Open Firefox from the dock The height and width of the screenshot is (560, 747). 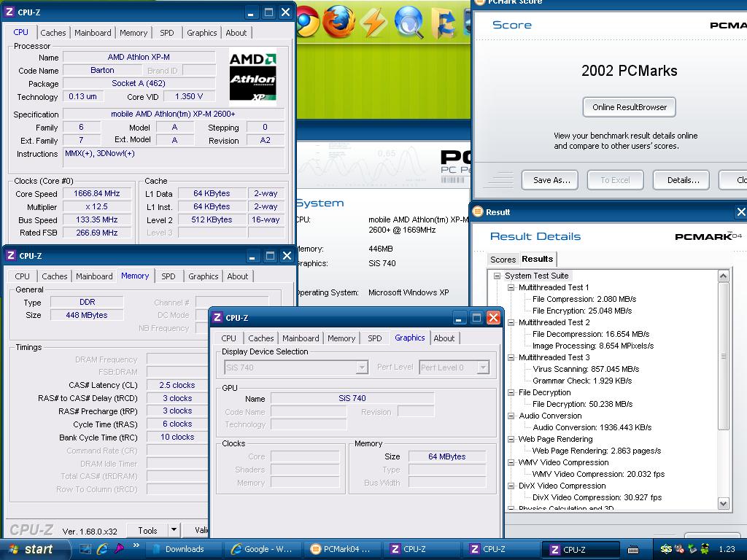click(x=339, y=22)
